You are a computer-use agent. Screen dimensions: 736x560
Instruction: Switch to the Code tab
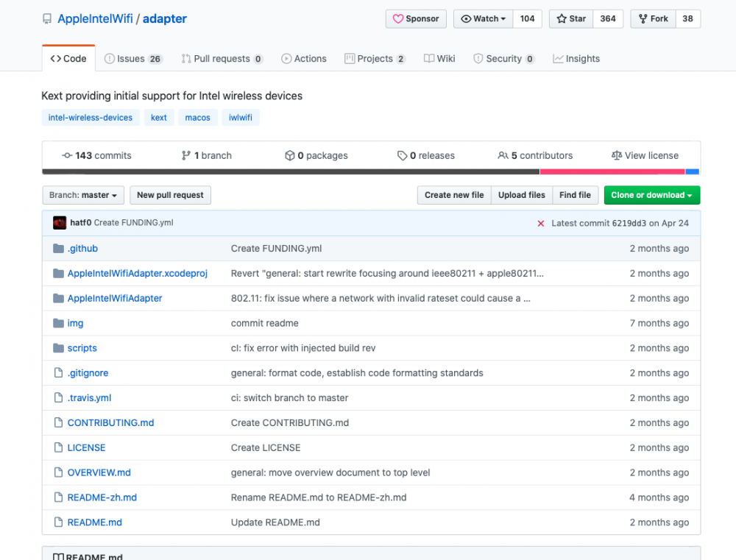coord(68,59)
